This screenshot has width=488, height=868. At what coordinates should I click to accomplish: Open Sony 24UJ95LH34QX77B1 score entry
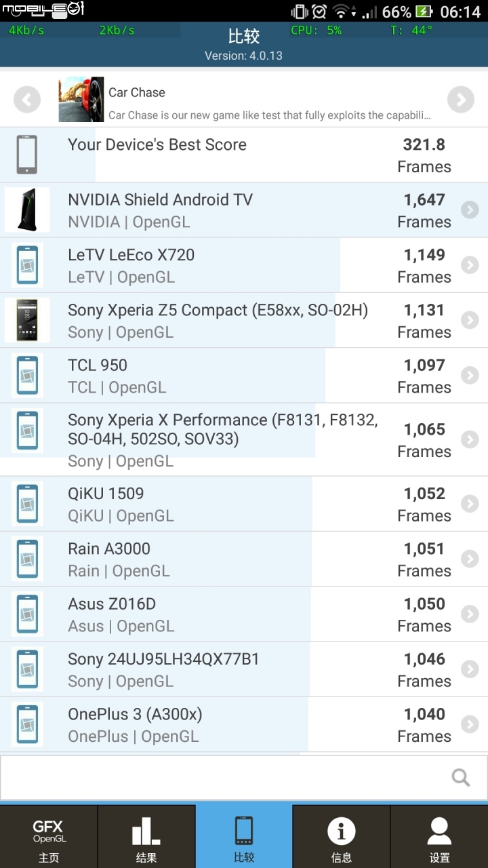pyautogui.click(x=244, y=670)
